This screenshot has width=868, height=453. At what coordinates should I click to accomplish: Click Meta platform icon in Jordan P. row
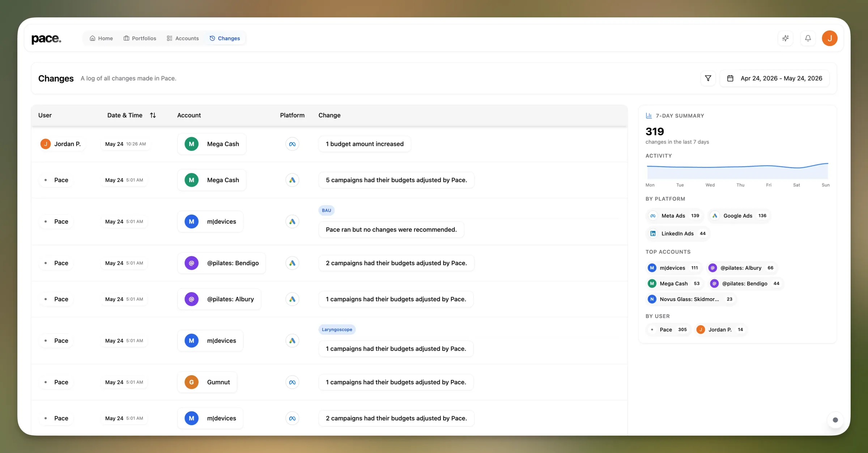[x=292, y=144]
